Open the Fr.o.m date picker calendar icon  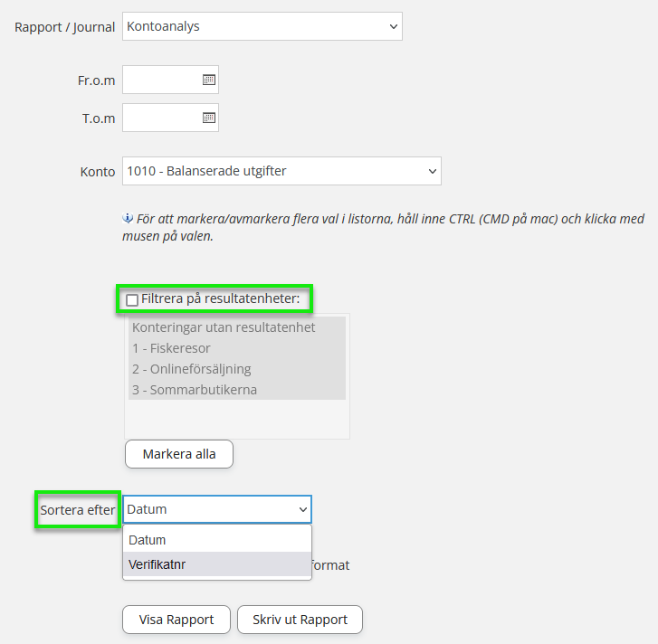click(x=208, y=80)
